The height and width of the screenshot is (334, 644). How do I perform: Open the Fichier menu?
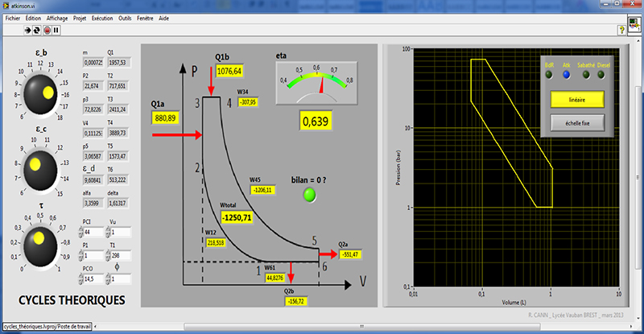pyautogui.click(x=13, y=16)
